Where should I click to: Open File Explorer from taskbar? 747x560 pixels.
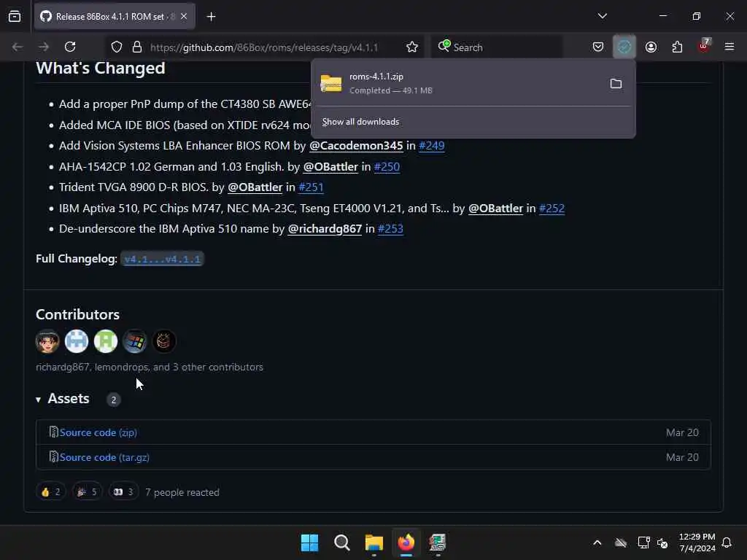(374, 542)
